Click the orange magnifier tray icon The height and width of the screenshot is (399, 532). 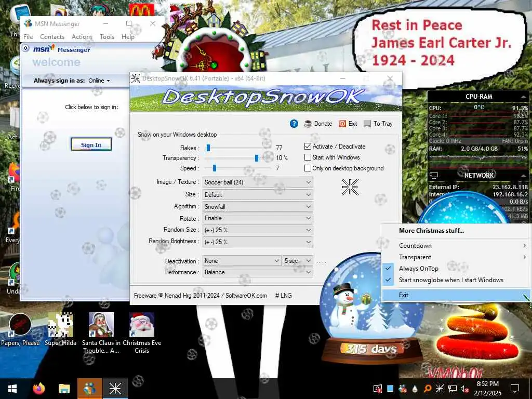[x=428, y=389]
